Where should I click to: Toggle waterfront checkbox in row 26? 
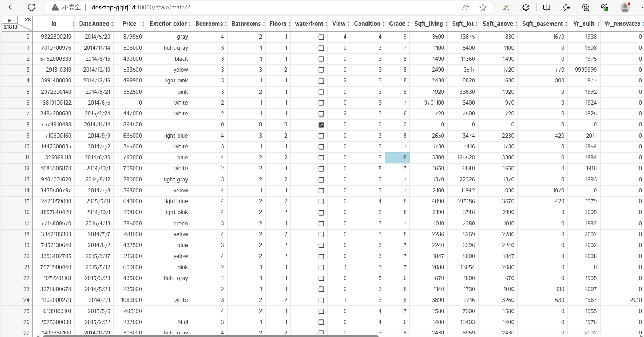coord(321,322)
